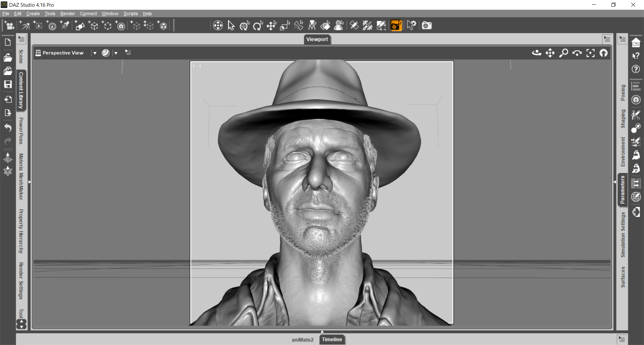Open the File menu
The width and height of the screenshot is (644, 345).
click(6, 14)
